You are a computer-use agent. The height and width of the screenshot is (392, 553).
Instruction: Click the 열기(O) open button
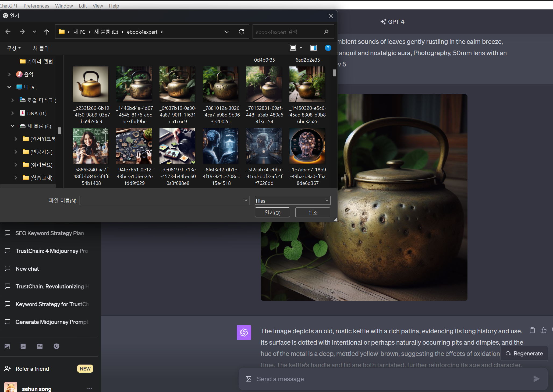[x=272, y=213]
